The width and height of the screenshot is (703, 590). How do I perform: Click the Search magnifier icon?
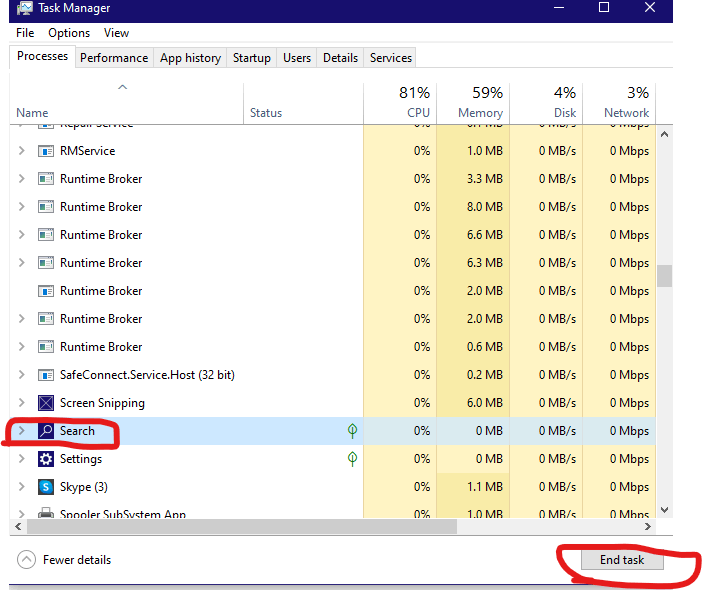[46, 431]
